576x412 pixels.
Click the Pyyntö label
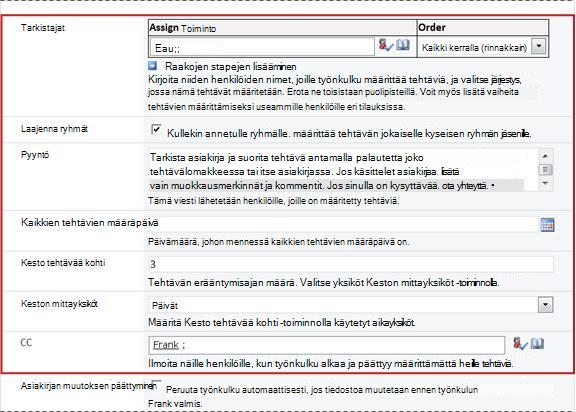[35, 155]
